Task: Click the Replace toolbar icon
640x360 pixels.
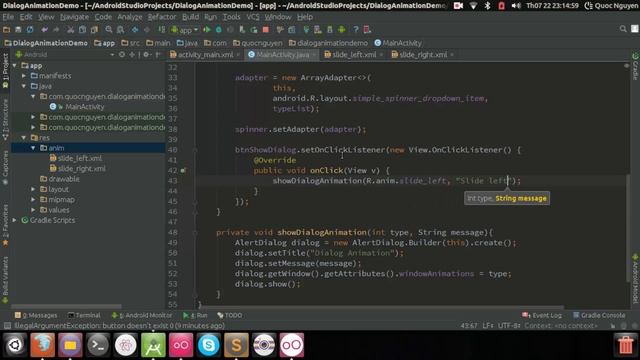Action: click(120, 29)
